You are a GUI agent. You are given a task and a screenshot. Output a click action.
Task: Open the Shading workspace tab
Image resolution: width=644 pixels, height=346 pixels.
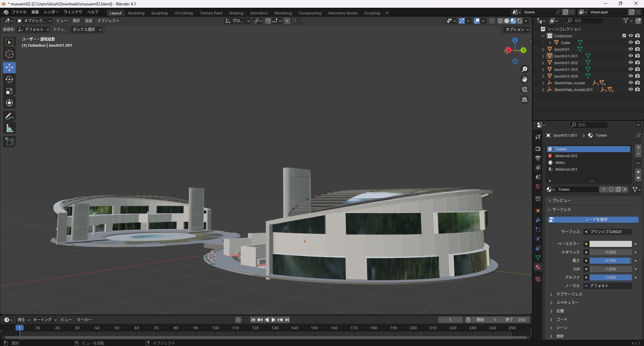(x=236, y=13)
